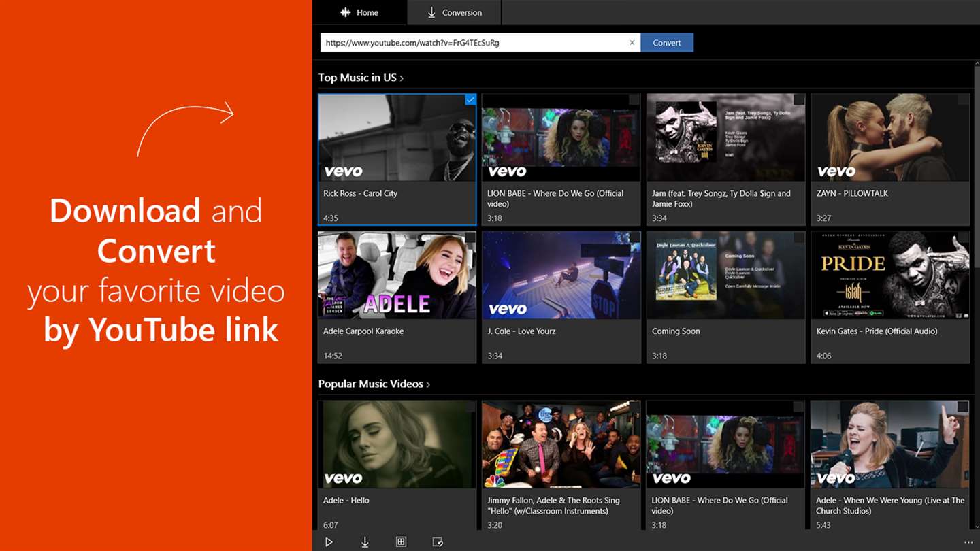Select 'Coming Soon' video title
This screenshot has height=551, width=980.
point(676,331)
